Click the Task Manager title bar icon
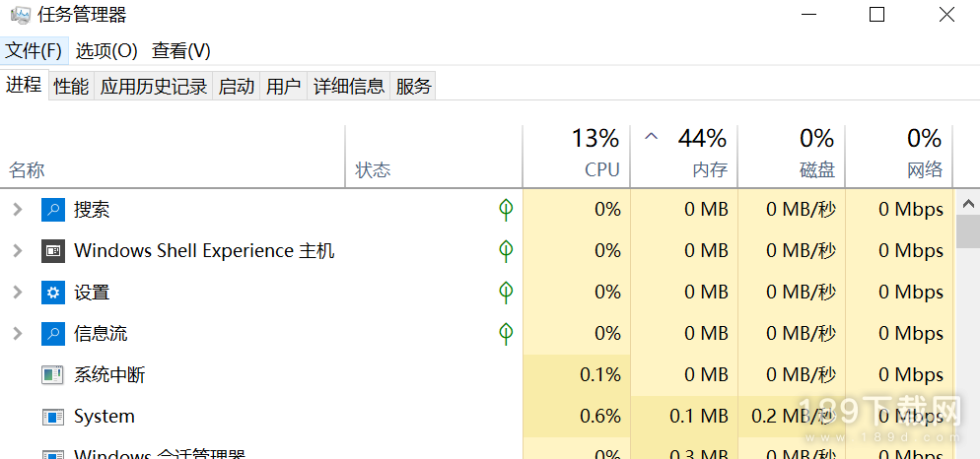 coord(20,16)
